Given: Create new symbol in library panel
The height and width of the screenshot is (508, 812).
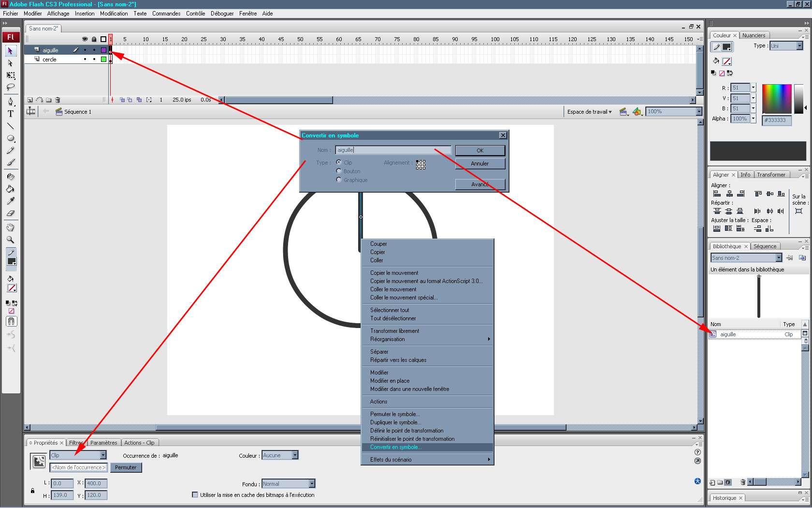Looking at the screenshot, I should point(712,482).
